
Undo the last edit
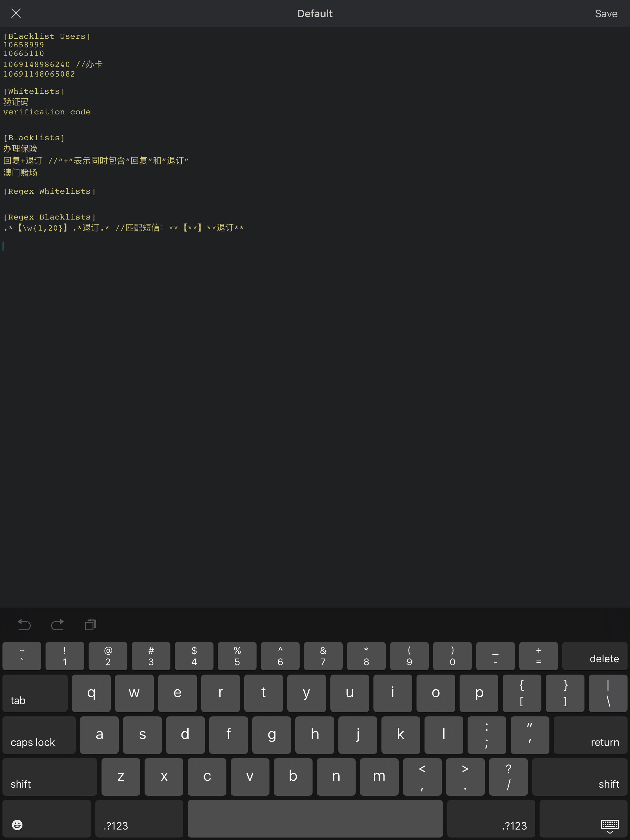point(24,625)
